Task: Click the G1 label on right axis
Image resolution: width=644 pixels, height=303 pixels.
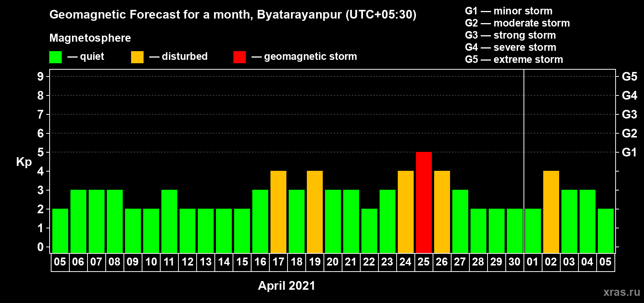Action: point(630,152)
